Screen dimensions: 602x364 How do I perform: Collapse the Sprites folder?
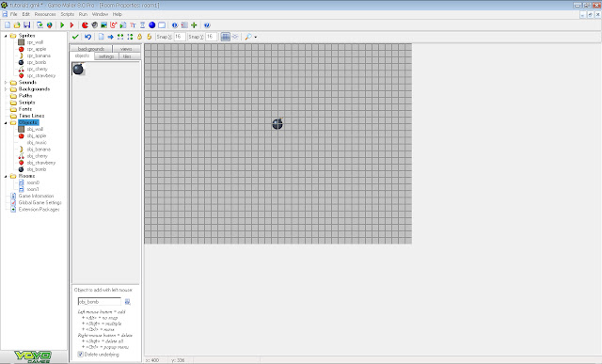pos(6,36)
